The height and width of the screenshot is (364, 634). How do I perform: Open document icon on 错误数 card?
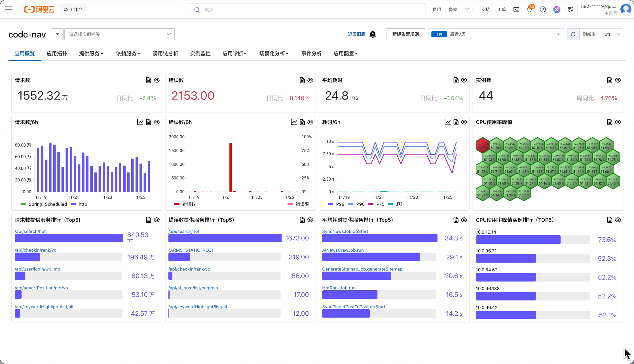click(x=302, y=80)
